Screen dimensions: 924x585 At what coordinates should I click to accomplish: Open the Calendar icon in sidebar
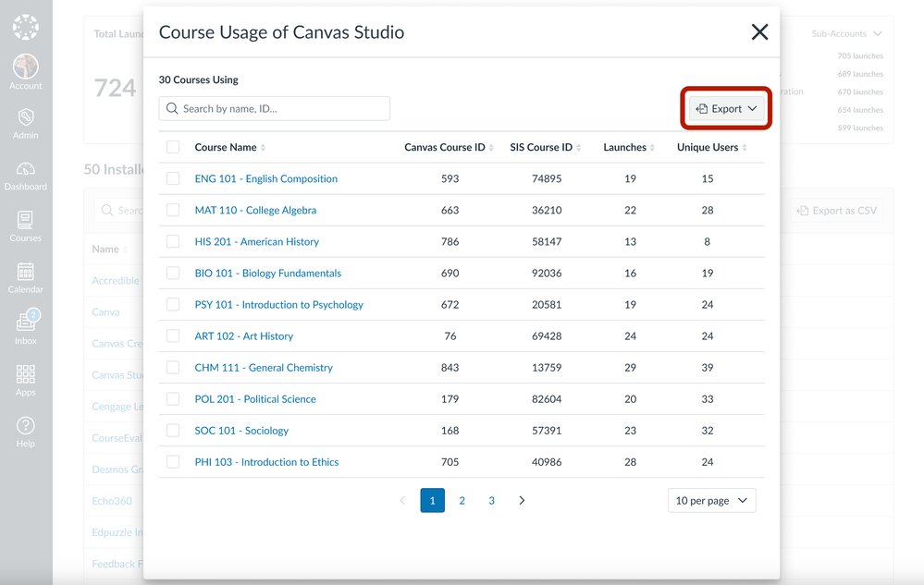(25, 276)
